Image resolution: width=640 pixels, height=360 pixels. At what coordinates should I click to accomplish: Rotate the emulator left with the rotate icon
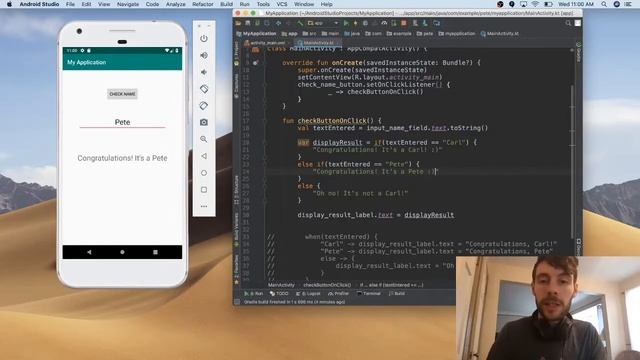pyautogui.click(x=204, y=89)
